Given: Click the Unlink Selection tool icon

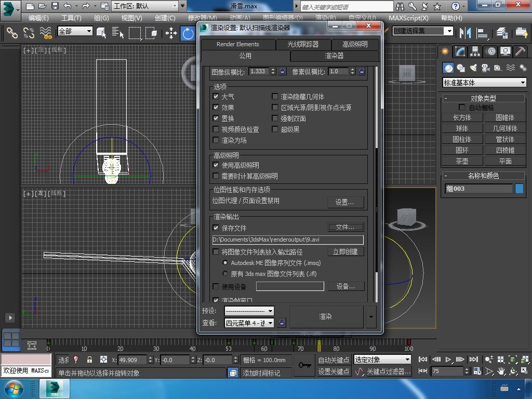Looking at the screenshot, I should [29, 33].
